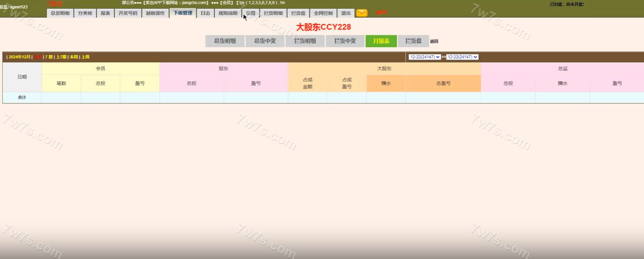The height and width of the screenshot is (259, 644).
Task: Open 规则说明 in the top menu
Action: [228, 13]
